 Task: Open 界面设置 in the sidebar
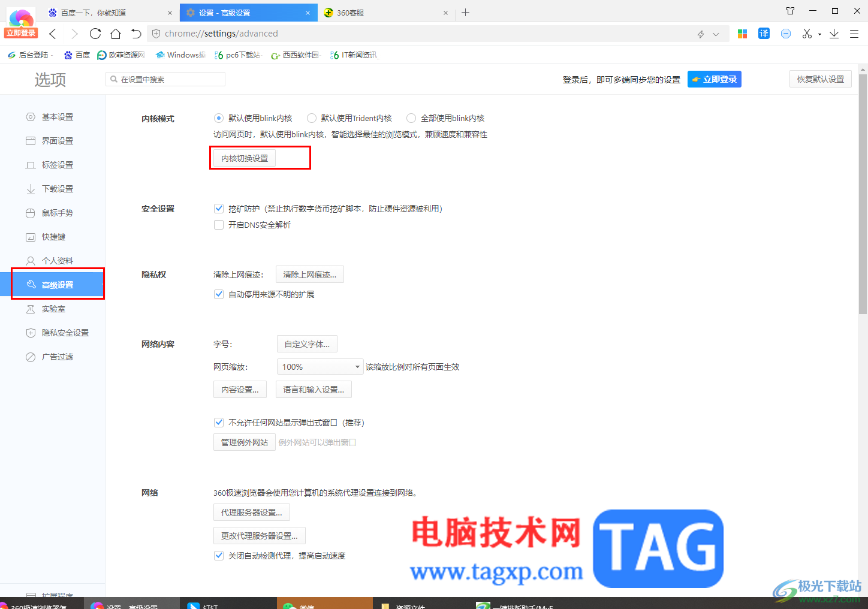(x=53, y=141)
